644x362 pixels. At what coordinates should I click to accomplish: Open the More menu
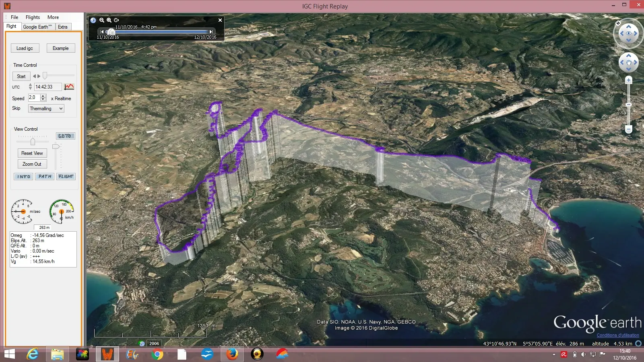pos(53,17)
